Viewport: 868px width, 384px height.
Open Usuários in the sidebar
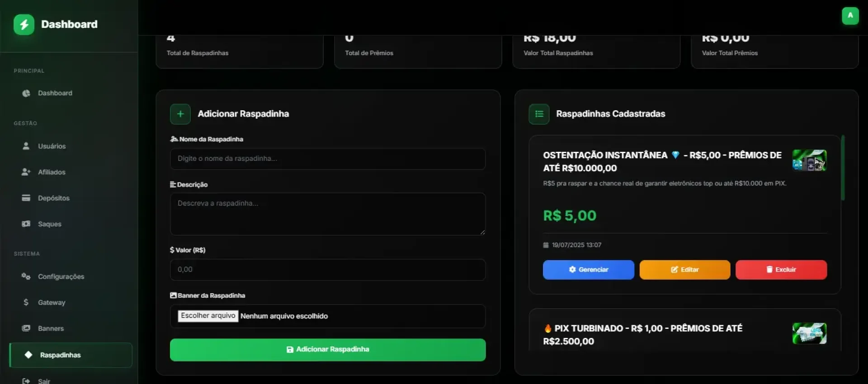(x=52, y=146)
